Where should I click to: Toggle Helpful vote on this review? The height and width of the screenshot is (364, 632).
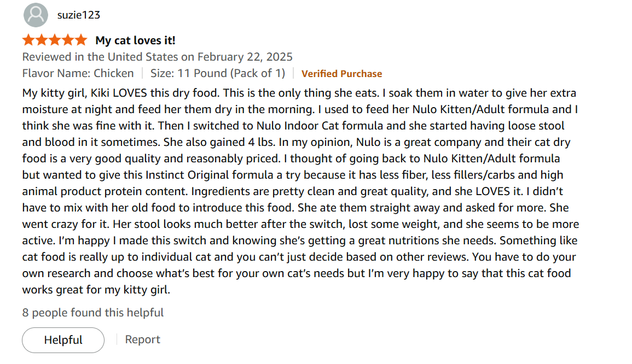[x=63, y=339]
